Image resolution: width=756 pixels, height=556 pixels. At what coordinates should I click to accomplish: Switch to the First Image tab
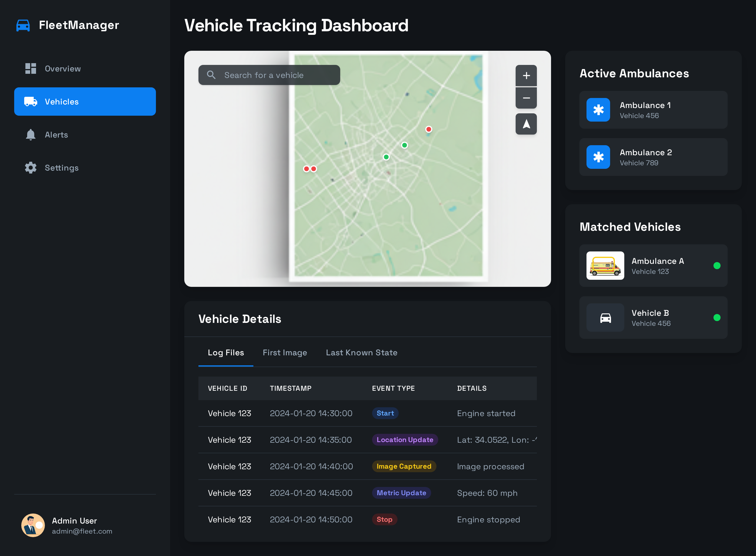click(x=285, y=353)
